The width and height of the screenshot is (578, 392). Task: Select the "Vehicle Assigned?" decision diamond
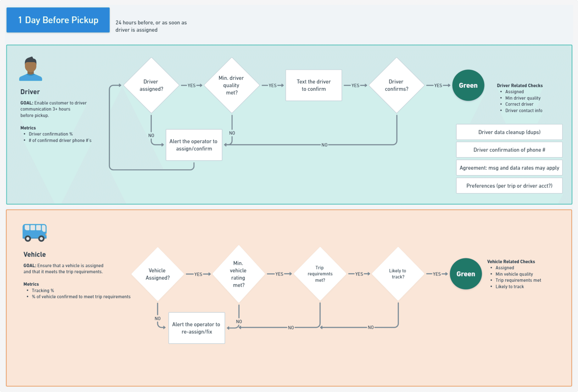(x=157, y=274)
